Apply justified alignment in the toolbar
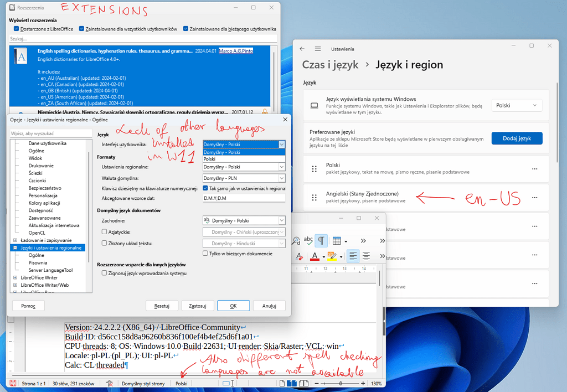This screenshot has width=567, height=392. pos(366,255)
